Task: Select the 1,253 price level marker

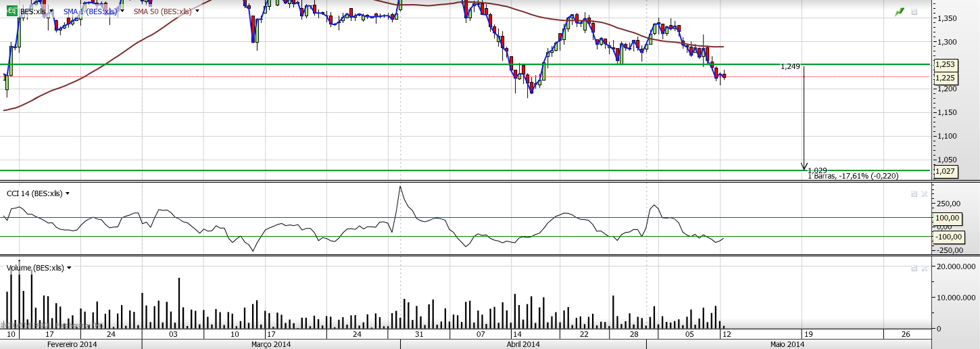Action: coord(944,64)
